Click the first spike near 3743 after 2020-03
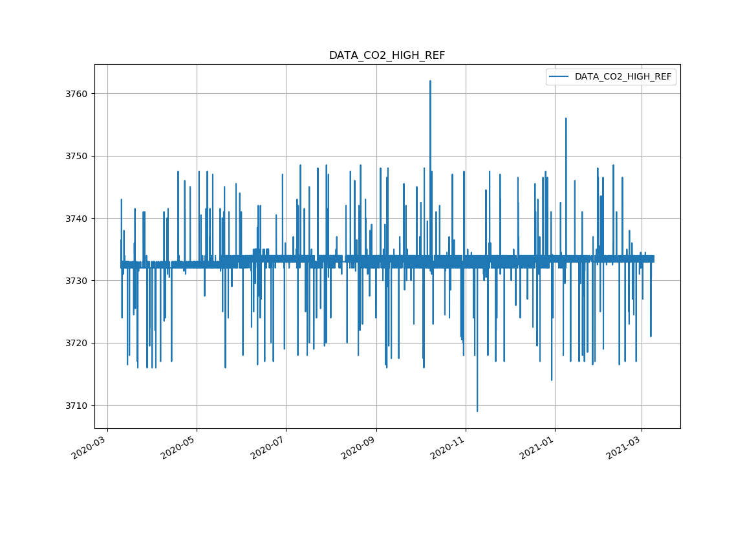The height and width of the screenshot is (535, 756). point(121,200)
